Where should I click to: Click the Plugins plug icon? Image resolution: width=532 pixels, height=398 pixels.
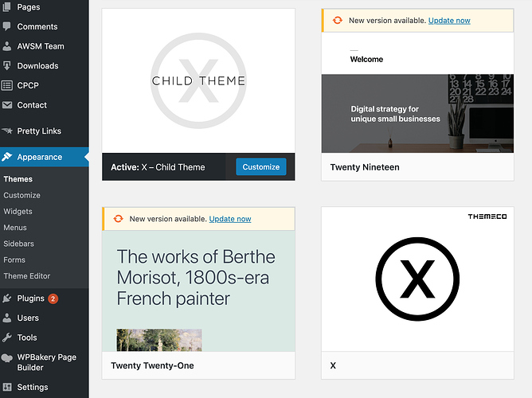click(7, 298)
